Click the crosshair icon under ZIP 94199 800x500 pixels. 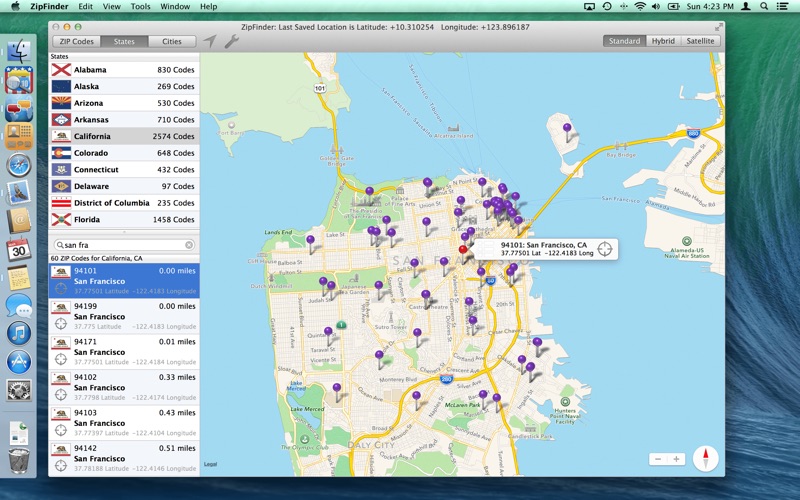pyautogui.click(x=62, y=323)
